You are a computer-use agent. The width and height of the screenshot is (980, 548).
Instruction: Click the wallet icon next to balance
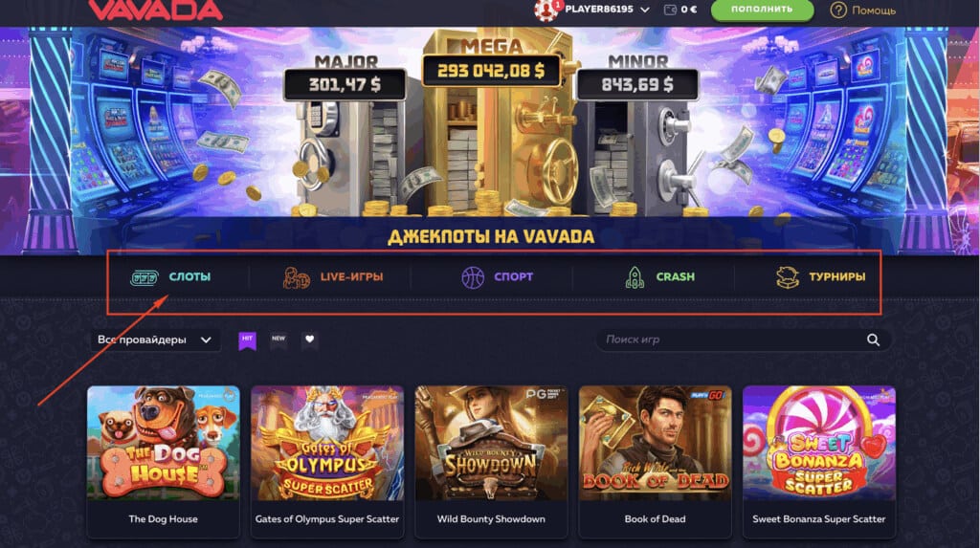click(670, 10)
